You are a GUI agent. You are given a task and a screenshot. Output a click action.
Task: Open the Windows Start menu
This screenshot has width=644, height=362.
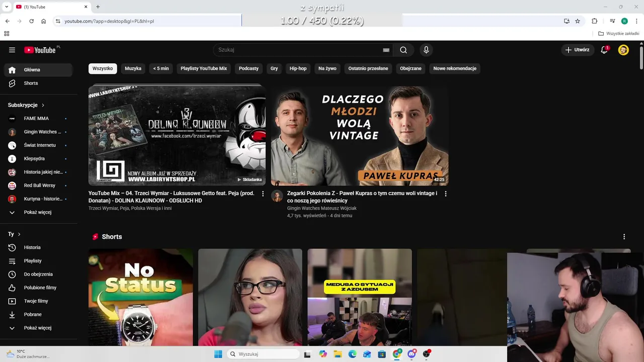point(218,354)
